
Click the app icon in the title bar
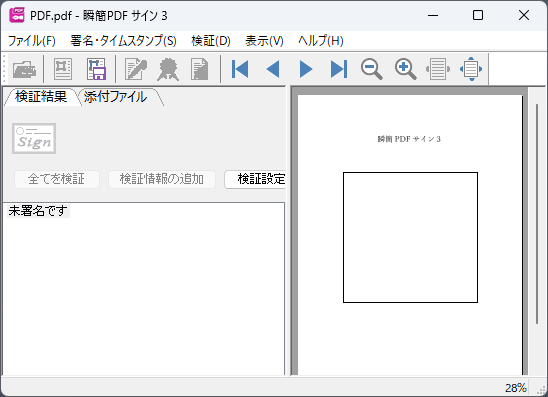click(x=16, y=15)
